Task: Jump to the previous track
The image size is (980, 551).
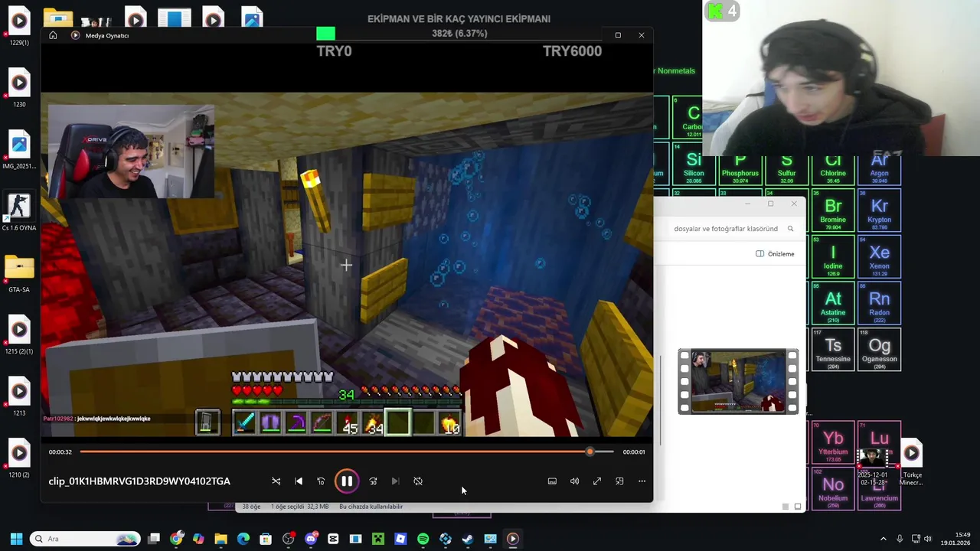Action: [299, 481]
